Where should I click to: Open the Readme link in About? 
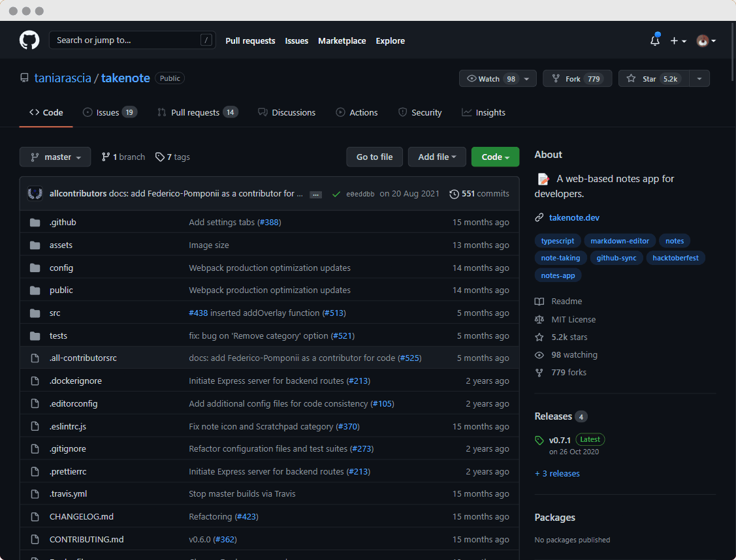(x=558, y=302)
